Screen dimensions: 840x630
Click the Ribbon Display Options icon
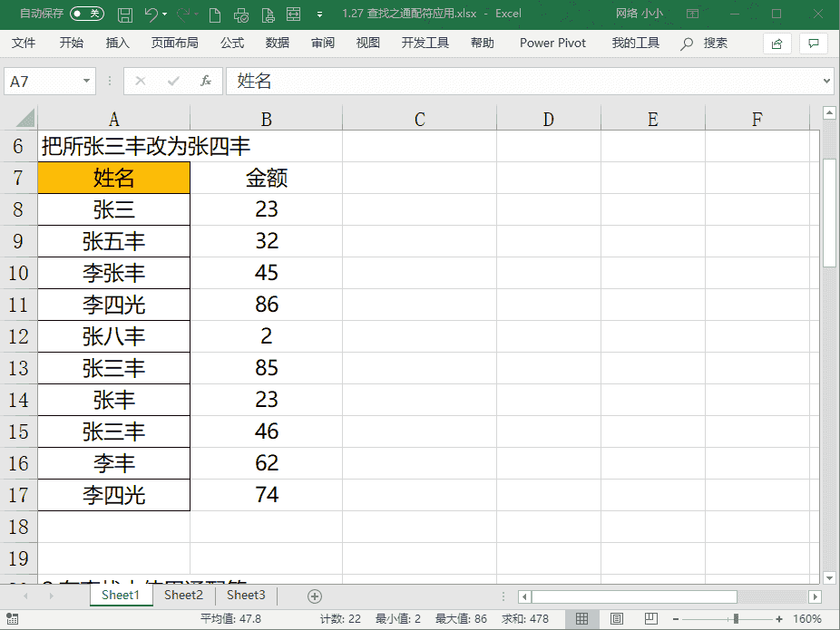click(693, 14)
